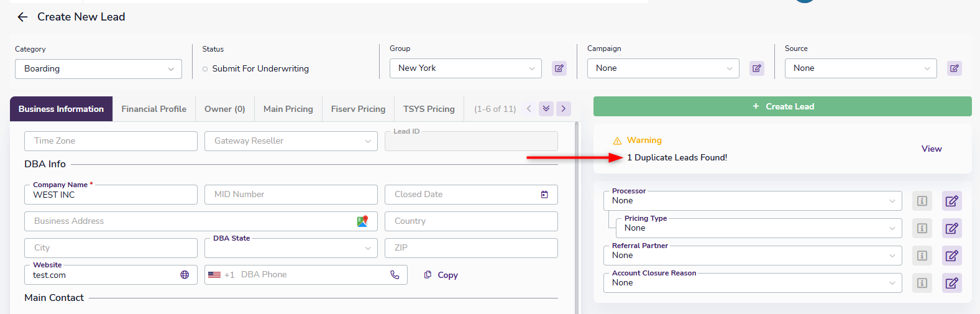Viewport: 980px width, 314px height.
Task: Click the globe icon in Website field
Action: point(185,275)
